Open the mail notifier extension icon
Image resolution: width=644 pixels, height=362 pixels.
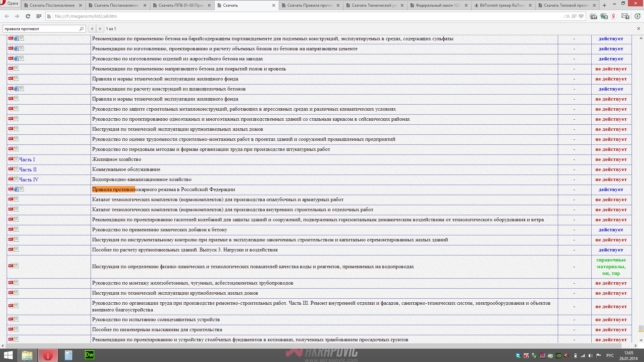pyautogui.click(x=625, y=16)
